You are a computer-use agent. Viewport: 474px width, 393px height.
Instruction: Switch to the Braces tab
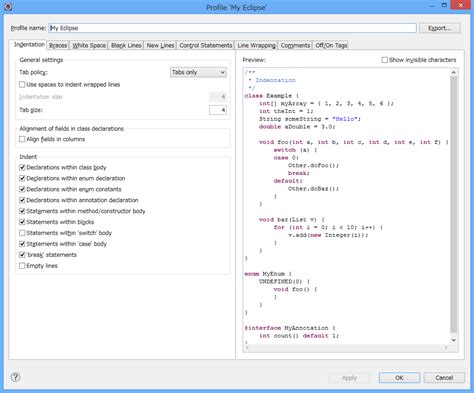(58, 45)
